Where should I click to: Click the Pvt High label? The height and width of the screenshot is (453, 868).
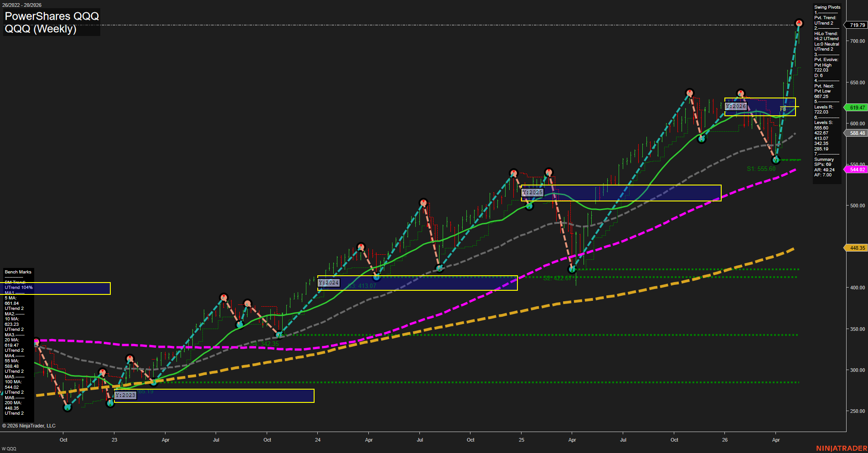pyautogui.click(x=823, y=65)
